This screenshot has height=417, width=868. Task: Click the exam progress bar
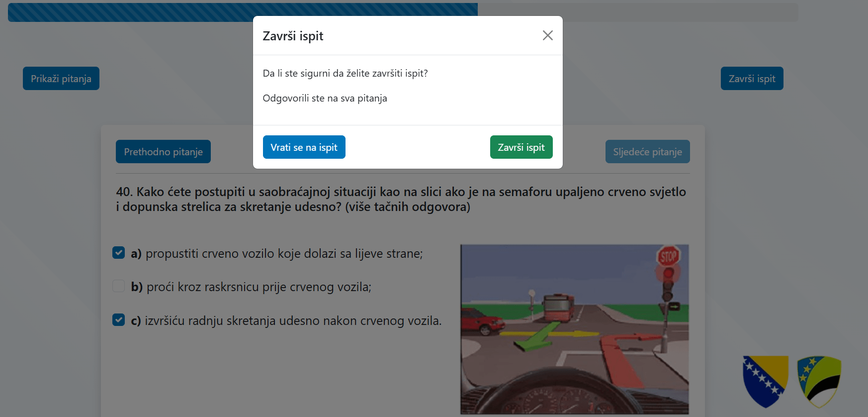point(403,12)
